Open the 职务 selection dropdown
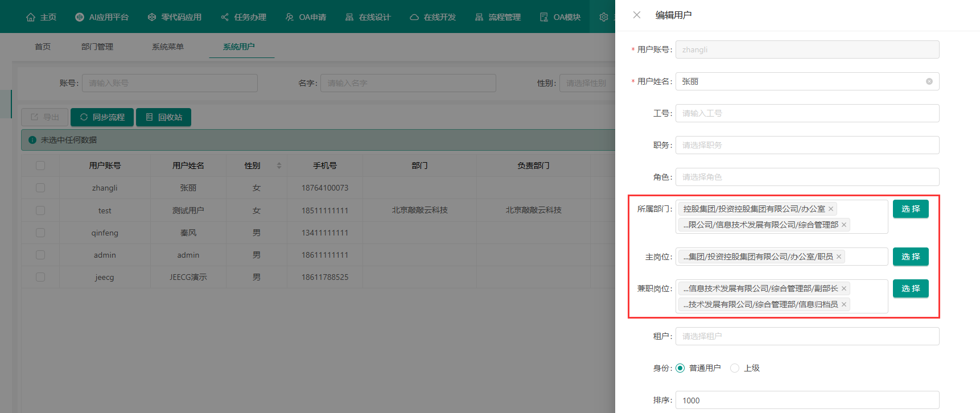The image size is (980, 413). (x=807, y=145)
